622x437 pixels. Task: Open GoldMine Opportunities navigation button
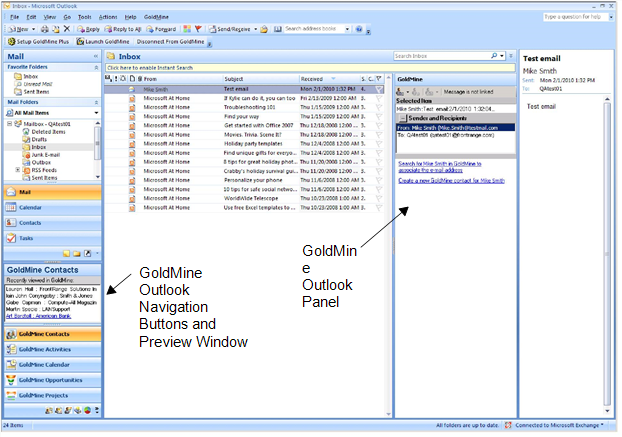pyautogui.click(x=52, y=380)
